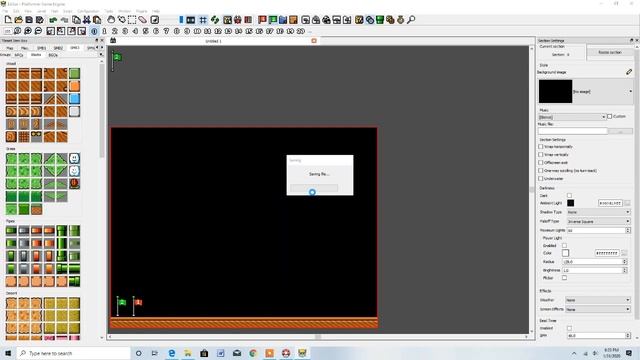Switch to section 20
The width and height of the screenshot is (640, 360).
coord(301,31)
